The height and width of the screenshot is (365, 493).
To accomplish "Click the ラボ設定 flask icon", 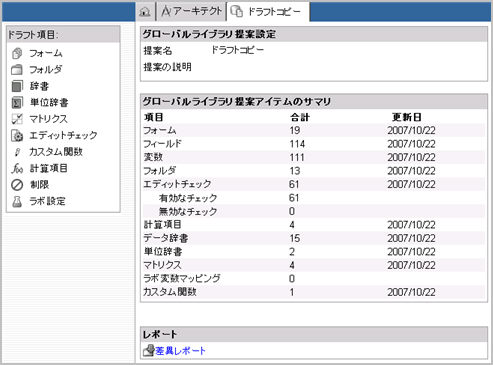I will [17, 201].
